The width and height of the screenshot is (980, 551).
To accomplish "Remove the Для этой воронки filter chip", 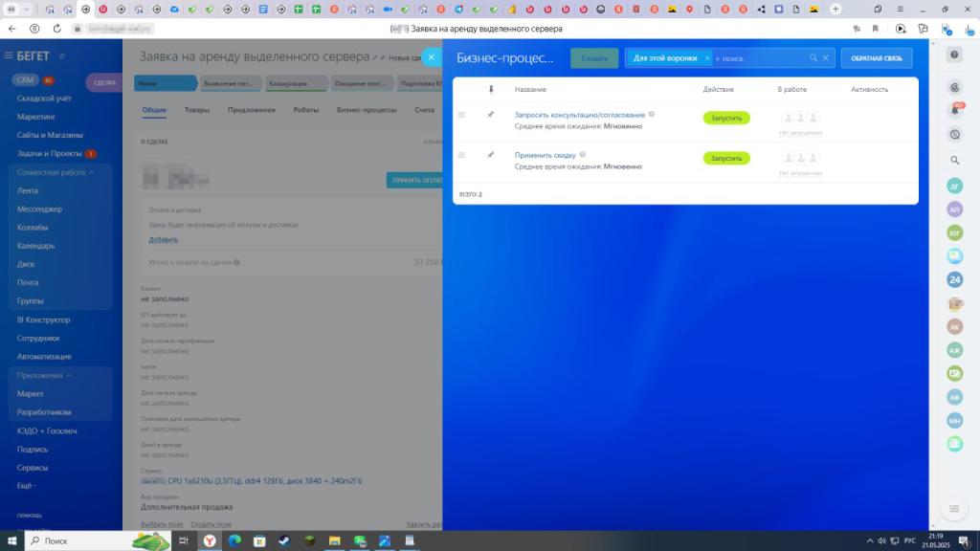I will [707, 58].
